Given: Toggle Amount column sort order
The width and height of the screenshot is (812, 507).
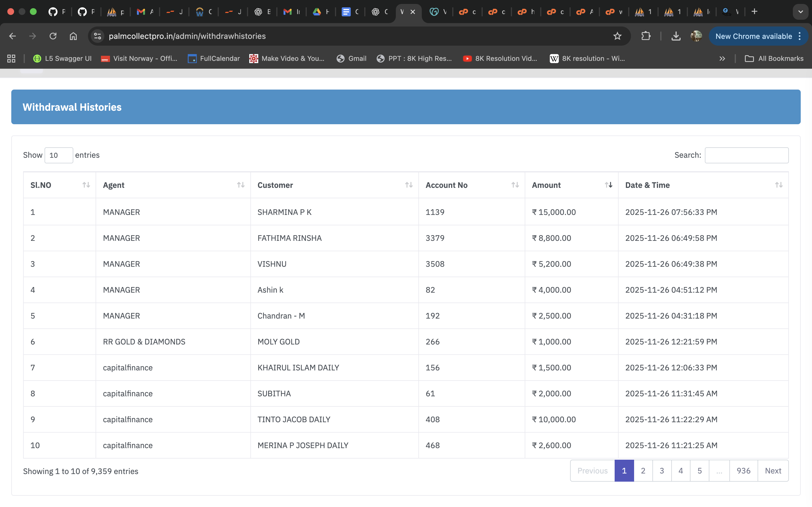Looking at the screenshot, I should click(x=608, y=185).
